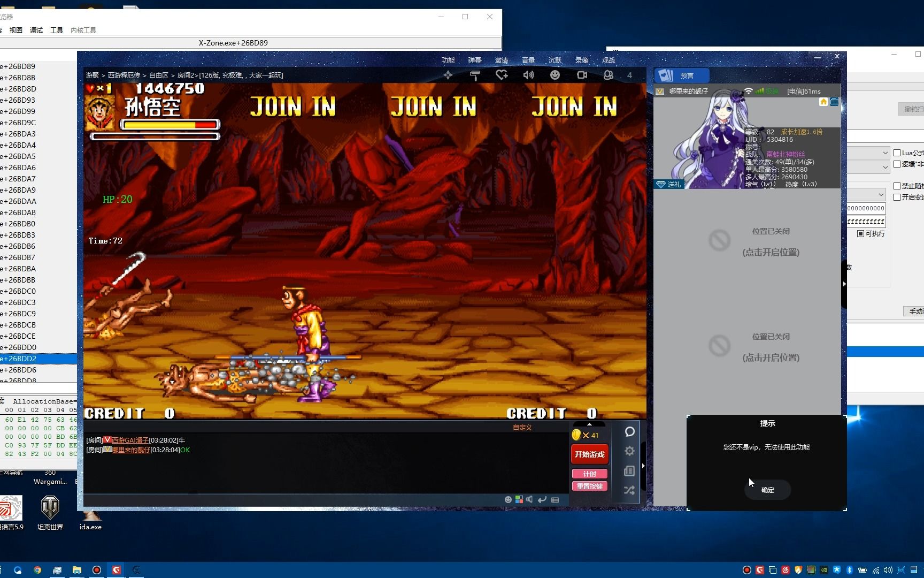Click the speaker volume icon above game
924x578 pixels.
pyautogui.click(x=528, y=75)
